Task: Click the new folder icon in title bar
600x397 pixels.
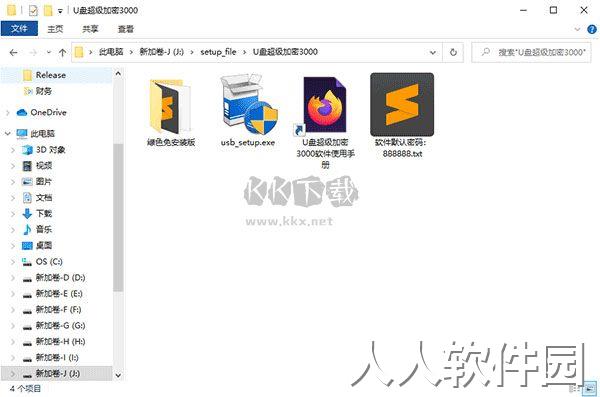Action: [x=48, y=10]
